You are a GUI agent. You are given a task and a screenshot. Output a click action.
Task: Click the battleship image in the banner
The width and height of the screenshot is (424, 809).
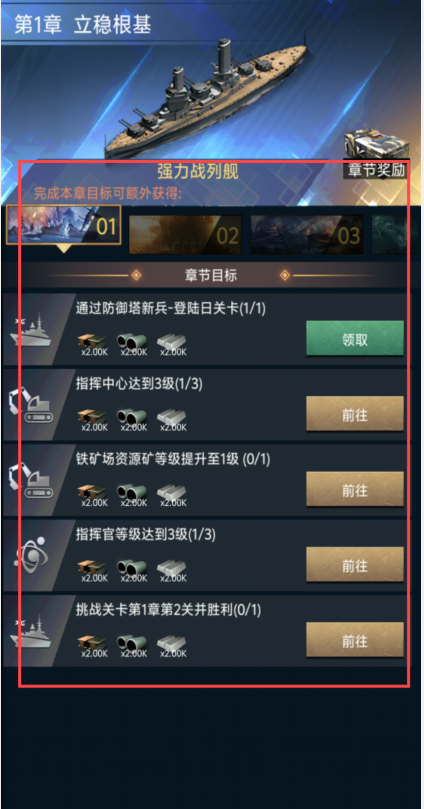(x=206, y=98)
